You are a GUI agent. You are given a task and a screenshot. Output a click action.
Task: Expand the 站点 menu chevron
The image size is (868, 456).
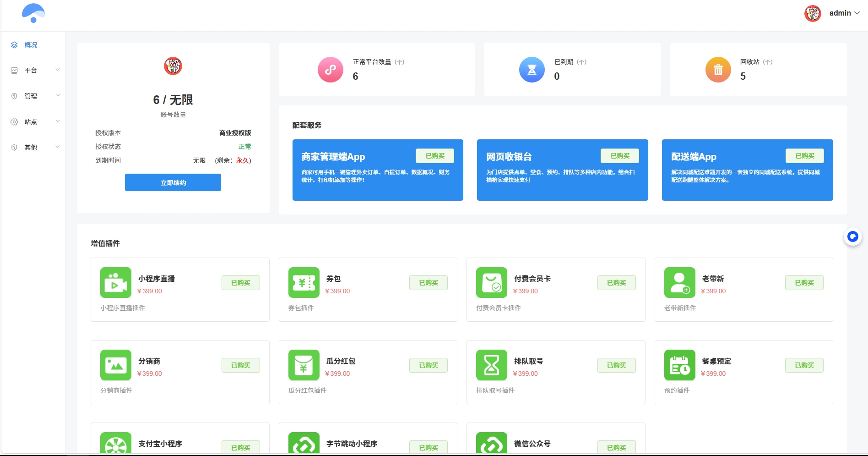58,121
